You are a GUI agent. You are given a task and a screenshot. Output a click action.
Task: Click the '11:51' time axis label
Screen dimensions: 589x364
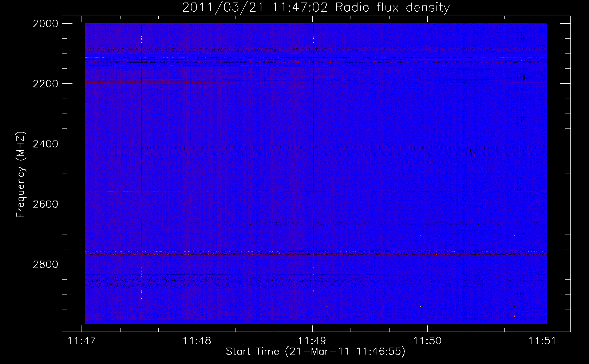(542, 341)
